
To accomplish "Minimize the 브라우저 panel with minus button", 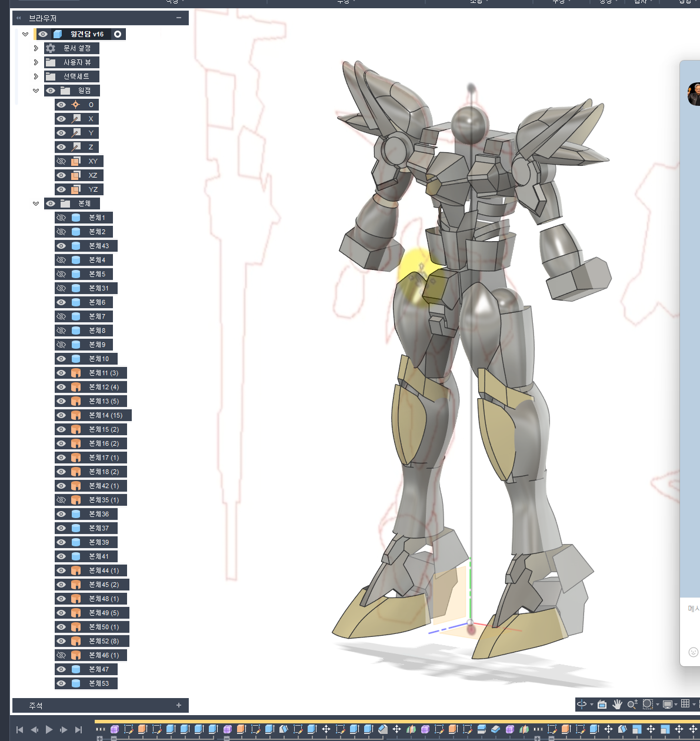I will [179, 18].
